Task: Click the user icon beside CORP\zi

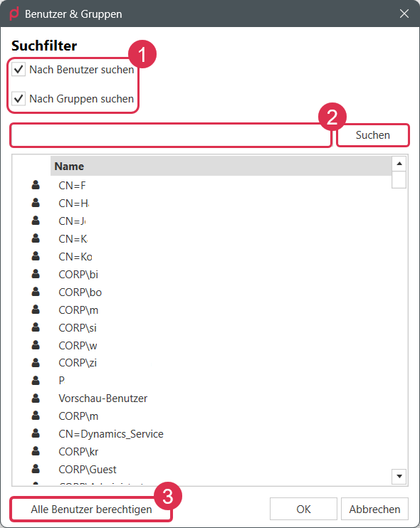Action: [36, 363]
